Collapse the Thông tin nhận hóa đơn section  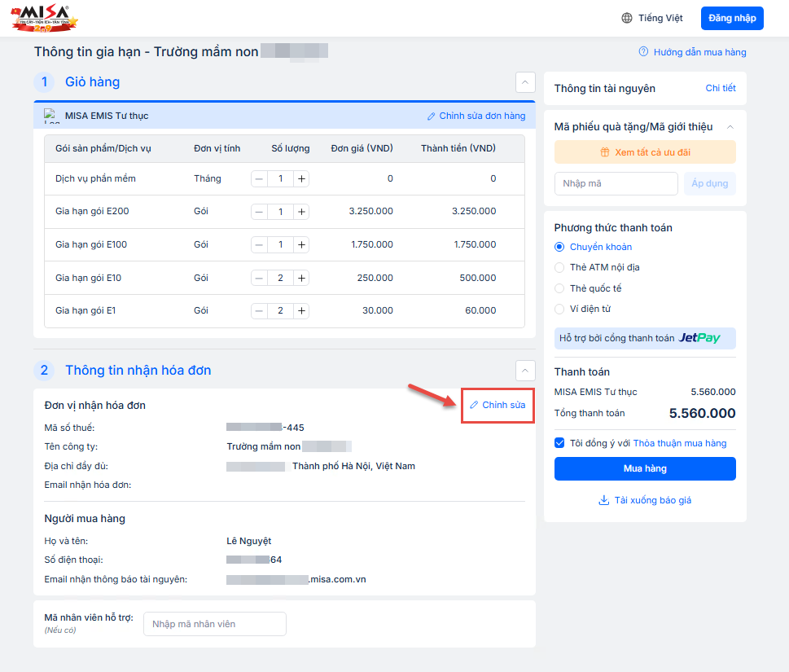point(525,371)
